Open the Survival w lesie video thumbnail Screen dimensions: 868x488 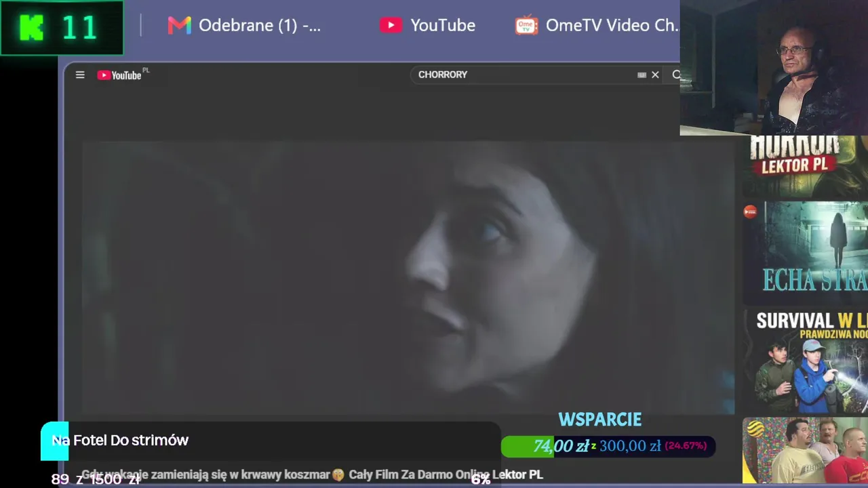(805, 361)
